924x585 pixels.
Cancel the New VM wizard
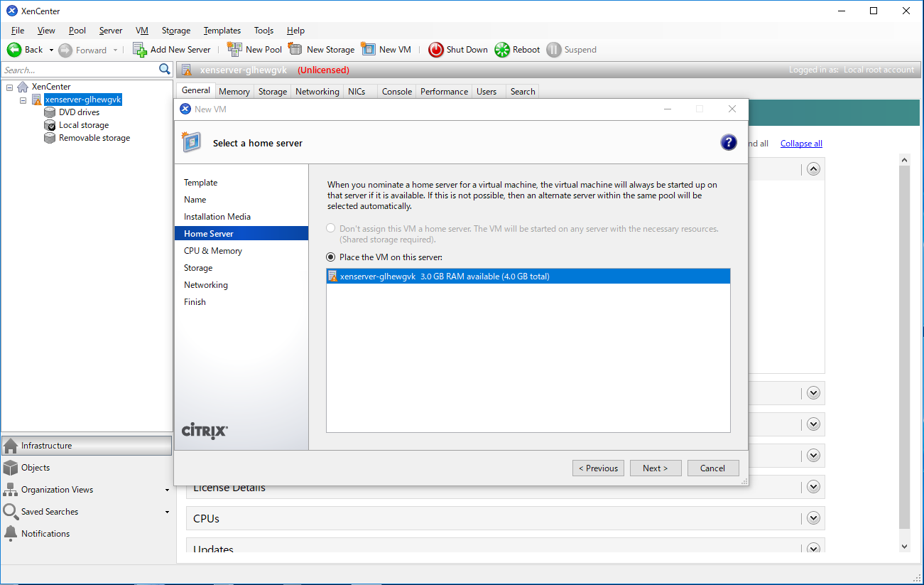pyautogui.click(x=712, y=468)
